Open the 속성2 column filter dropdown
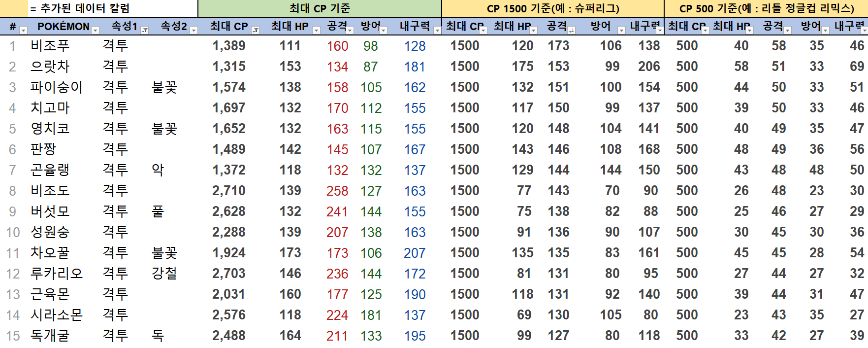 pos(193,31)
